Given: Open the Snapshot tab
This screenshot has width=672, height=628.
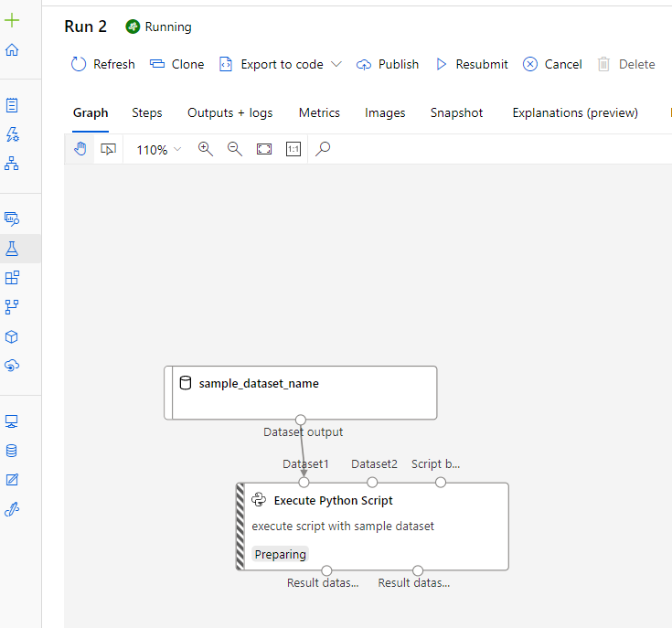Looking at the screenshot, I should [456, 112].
